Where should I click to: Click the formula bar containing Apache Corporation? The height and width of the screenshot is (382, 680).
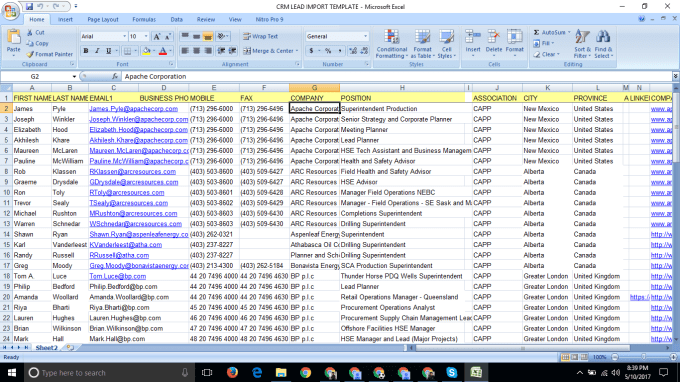point(397,76)
